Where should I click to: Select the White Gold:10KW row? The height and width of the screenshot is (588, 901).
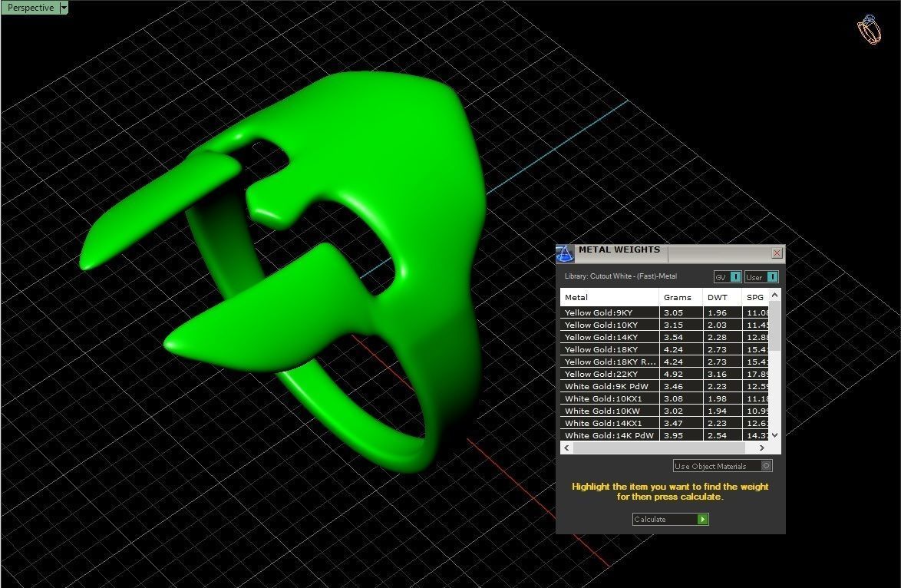[x=665, y=411]
